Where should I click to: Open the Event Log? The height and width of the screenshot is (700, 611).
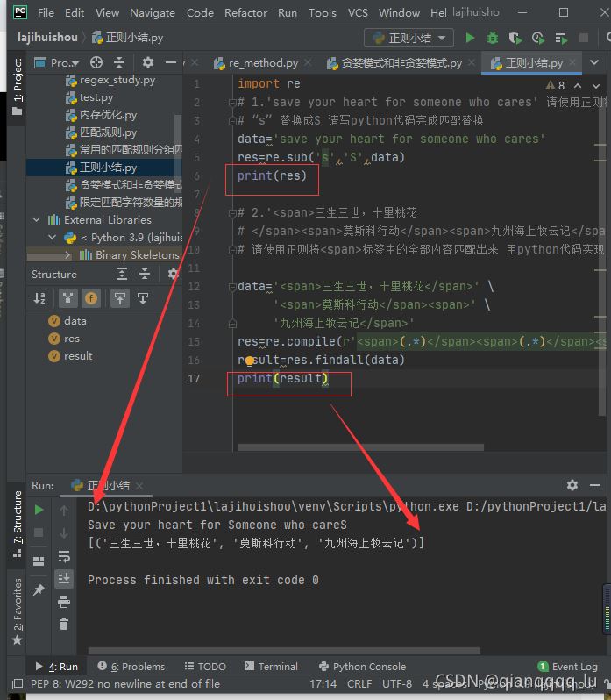click(567, 667)
